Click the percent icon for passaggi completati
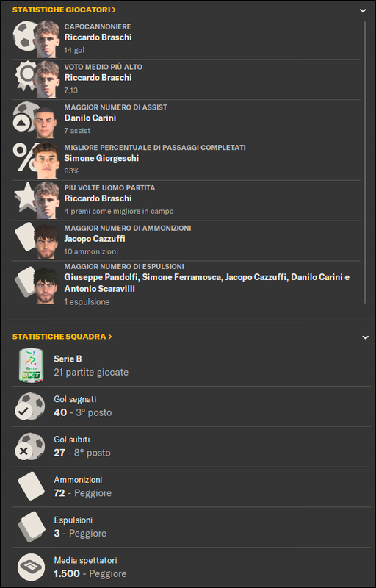 [23, 157]
